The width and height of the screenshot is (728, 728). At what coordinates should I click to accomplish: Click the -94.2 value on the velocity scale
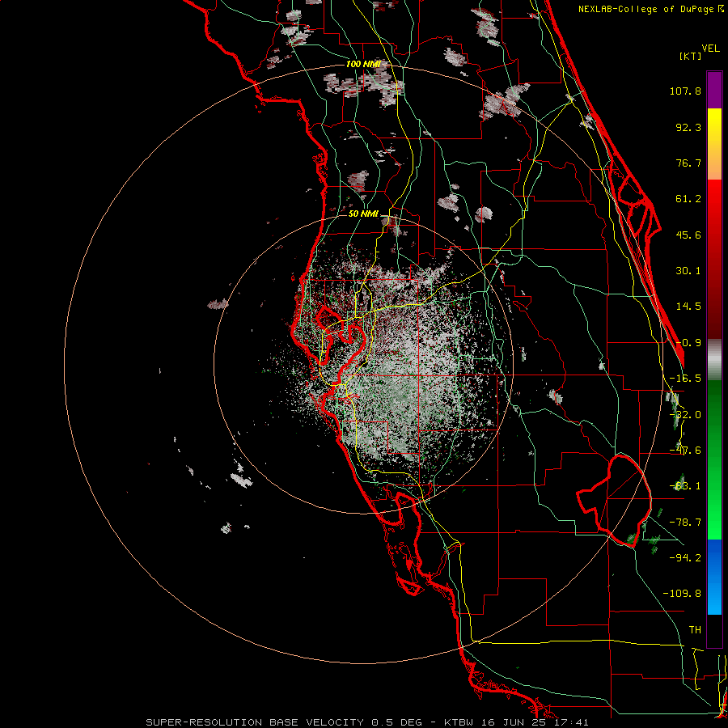(685, 557)
